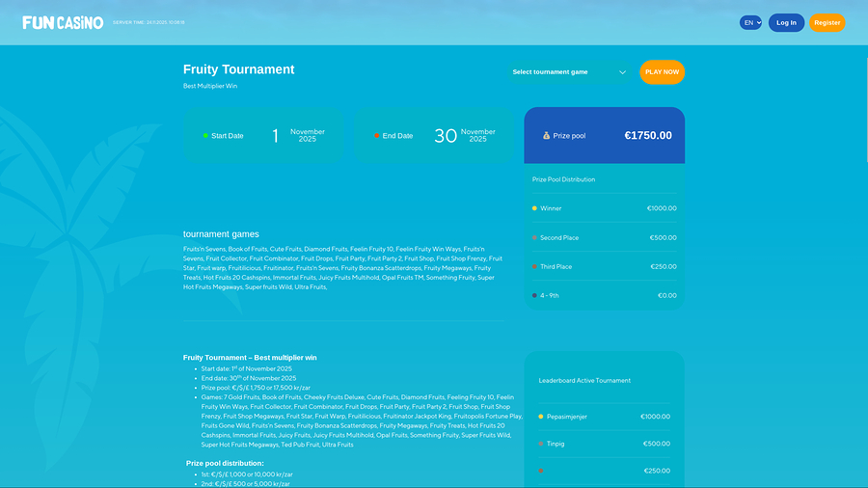Click the chevron arrow in tournament game selector
Image resolution: width=868 pixels, height=488 pixels.
[622, 72]
